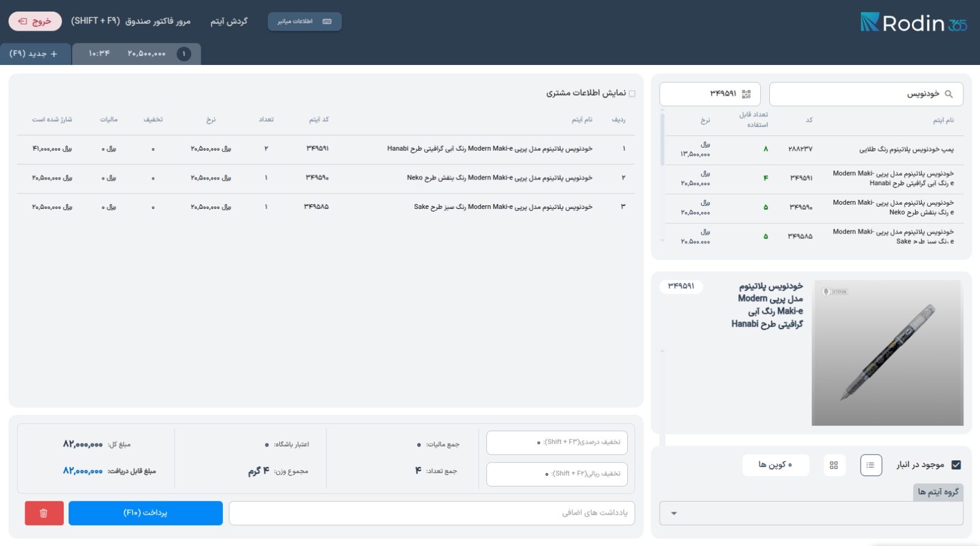Screen dimensions: 980x546
Task: Click the جمع تعداد total count
Action: (x=418, y=471)
